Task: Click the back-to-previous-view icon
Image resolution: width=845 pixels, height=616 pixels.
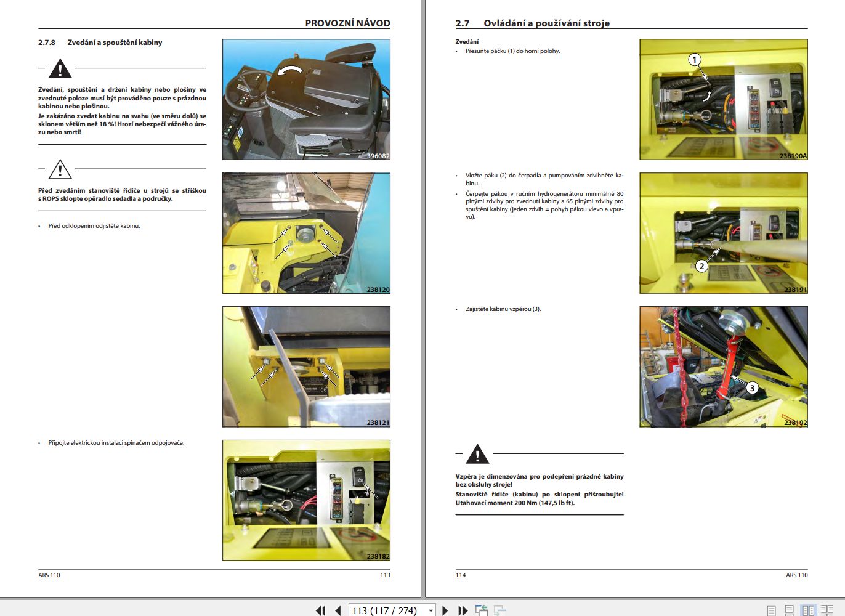Action: coord(480,610)
